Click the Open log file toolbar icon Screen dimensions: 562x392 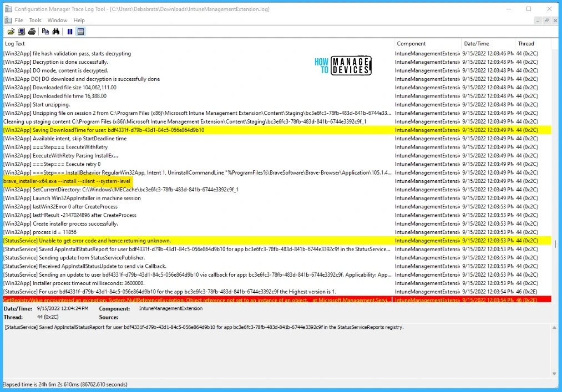tap(11, 32)
